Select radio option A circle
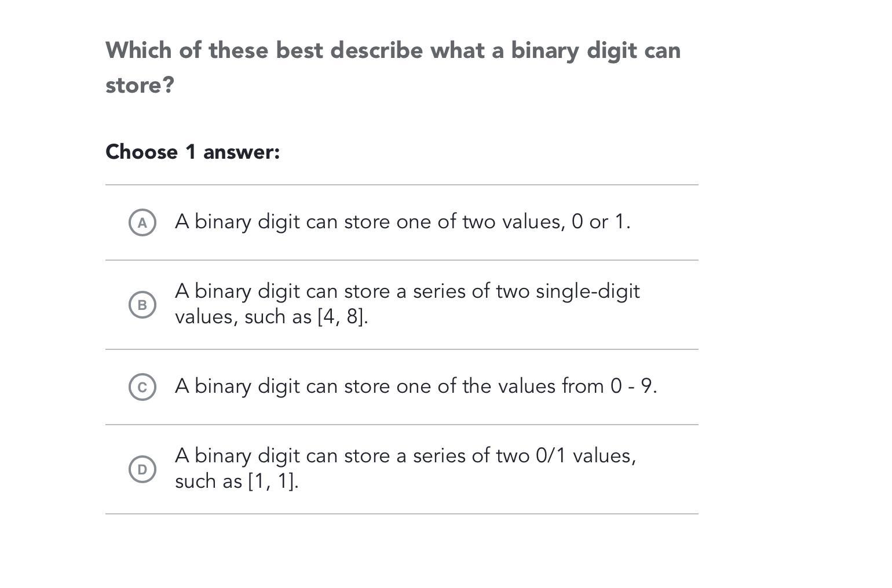The height and width of the screenshot is (588, 892). click(142, 222)
